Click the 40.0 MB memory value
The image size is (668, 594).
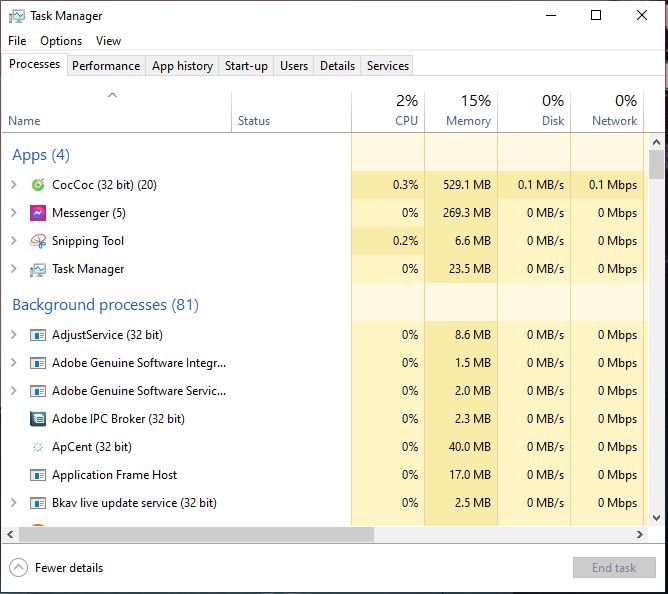click(469, 447)
